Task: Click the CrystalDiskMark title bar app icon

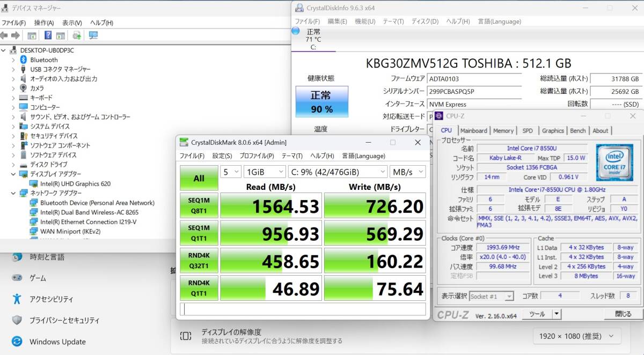Action: coord(184,142)
